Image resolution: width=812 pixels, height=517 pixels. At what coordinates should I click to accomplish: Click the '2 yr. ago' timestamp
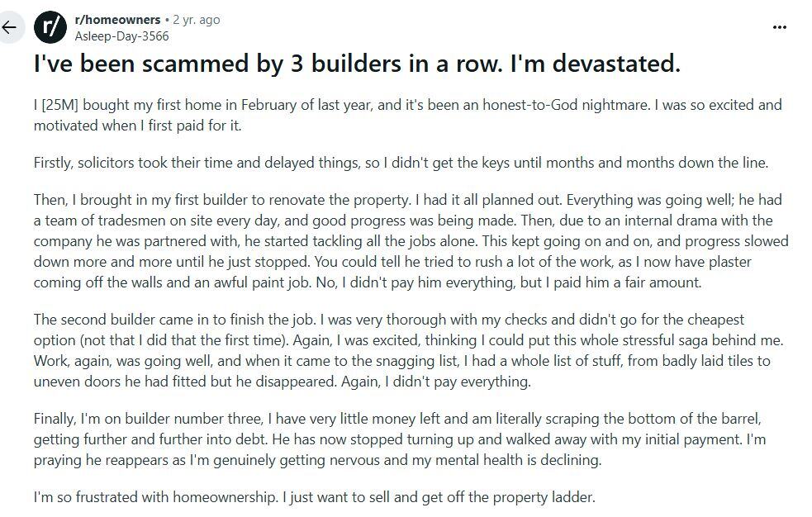(197, 20)
